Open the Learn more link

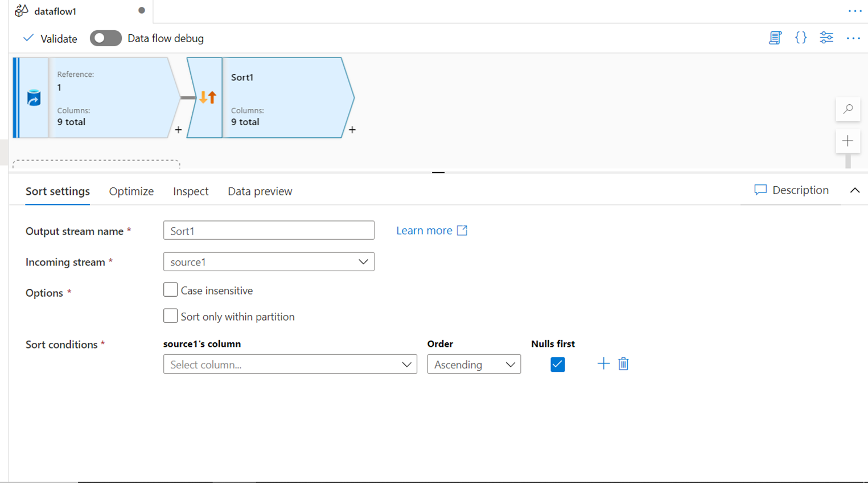(431, 231)
